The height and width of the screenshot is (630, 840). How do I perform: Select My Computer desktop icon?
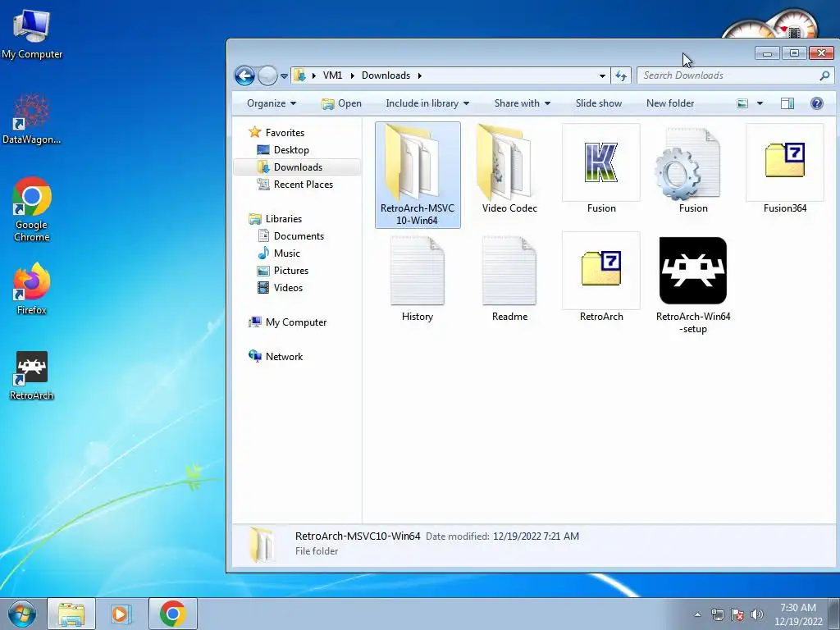[32, 33]
